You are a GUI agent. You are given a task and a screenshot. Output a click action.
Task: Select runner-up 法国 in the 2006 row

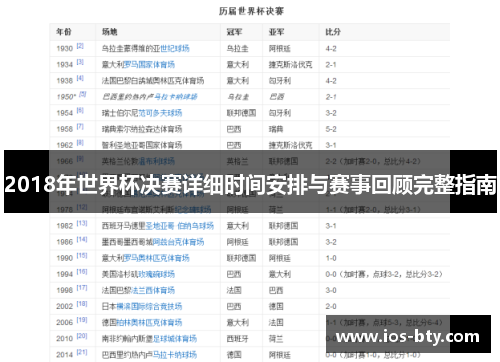click(x=276, y=323)
